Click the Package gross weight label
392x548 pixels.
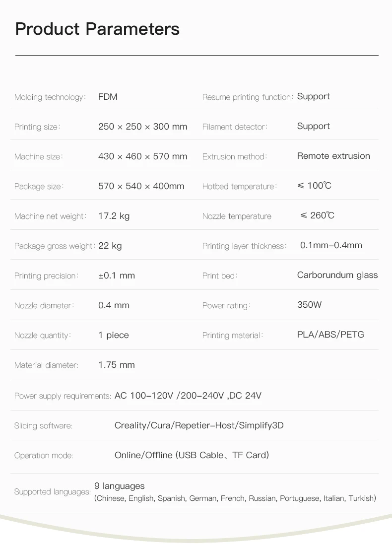tap(54, 246)
